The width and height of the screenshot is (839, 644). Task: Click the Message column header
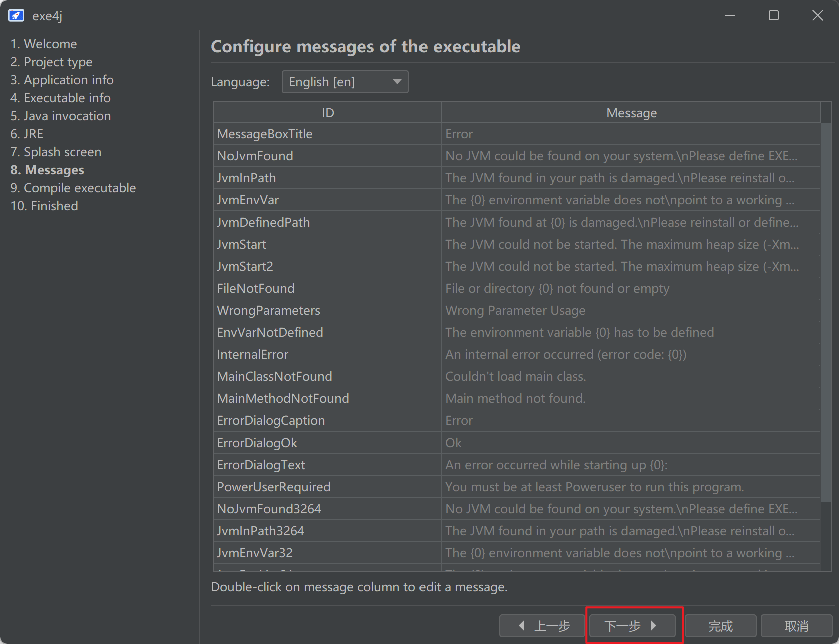(x=631, y=113)
